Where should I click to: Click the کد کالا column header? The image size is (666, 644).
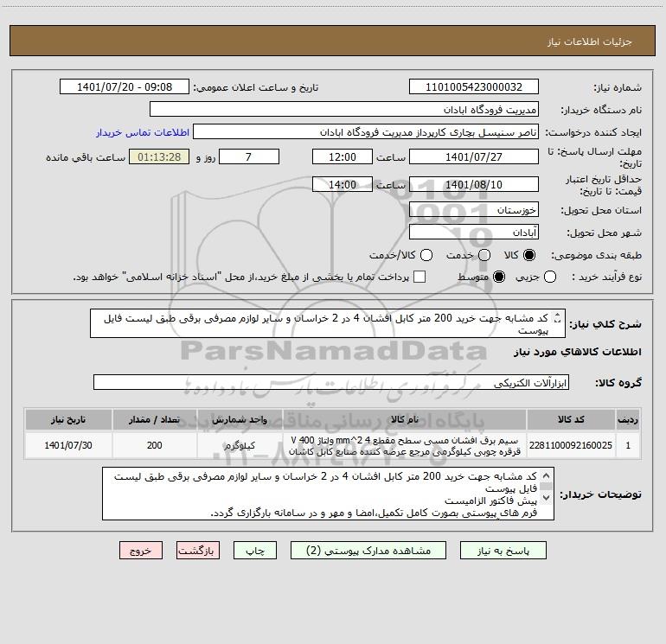[571, 420]
